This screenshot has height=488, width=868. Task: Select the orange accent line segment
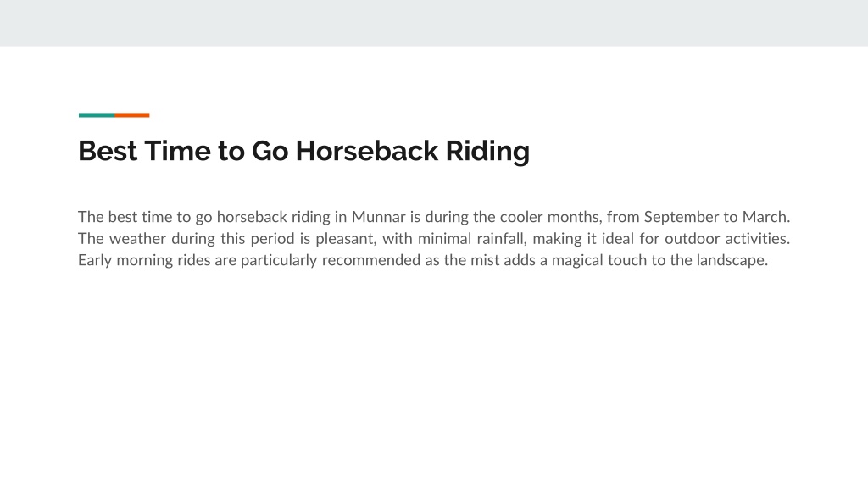tap(131, 115)
